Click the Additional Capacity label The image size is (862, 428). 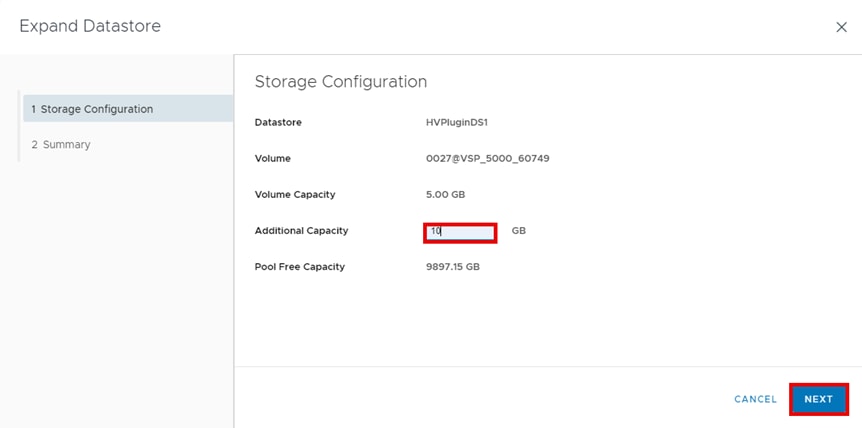pos(301,231)
